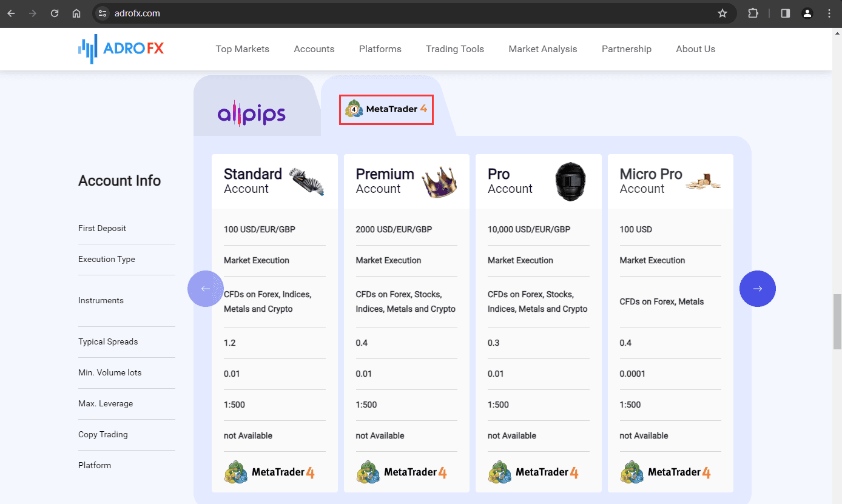This screenshot has width=842, height=504.
Task: Open the browser profile menu
Action: click(807, 13)
